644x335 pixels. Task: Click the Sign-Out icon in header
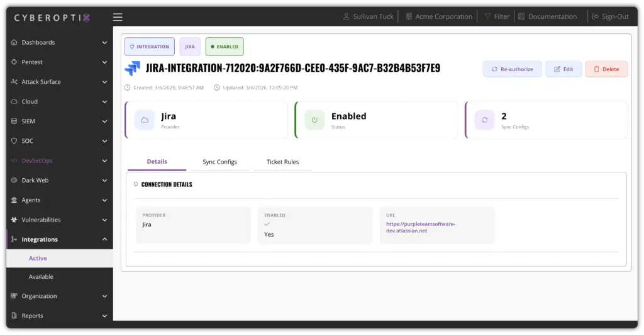click(x=595, y=17)
